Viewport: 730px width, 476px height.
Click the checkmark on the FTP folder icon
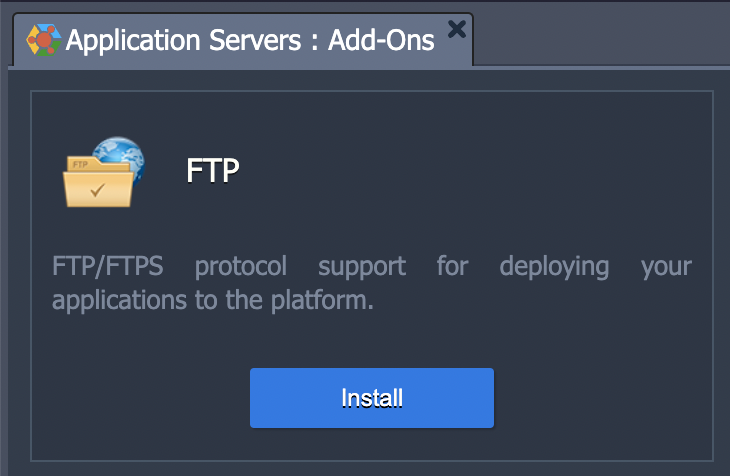[x=98, y=190]
